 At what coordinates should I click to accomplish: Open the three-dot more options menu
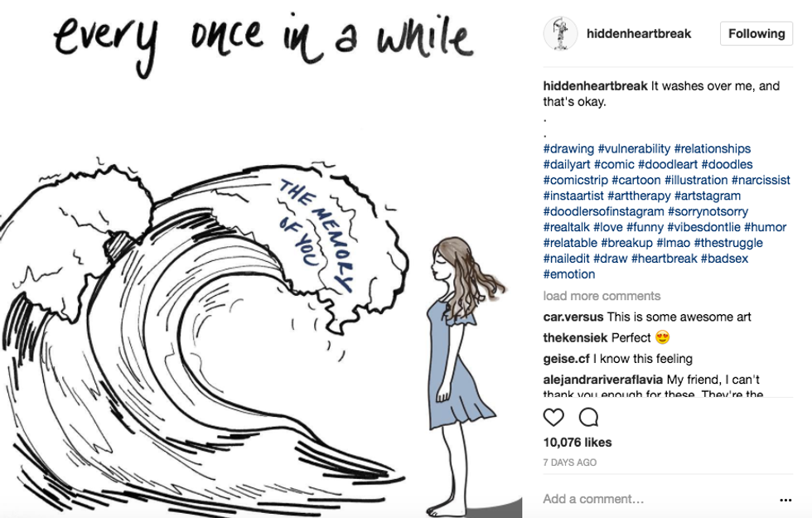pyautogui.click(x=785, y=500)
